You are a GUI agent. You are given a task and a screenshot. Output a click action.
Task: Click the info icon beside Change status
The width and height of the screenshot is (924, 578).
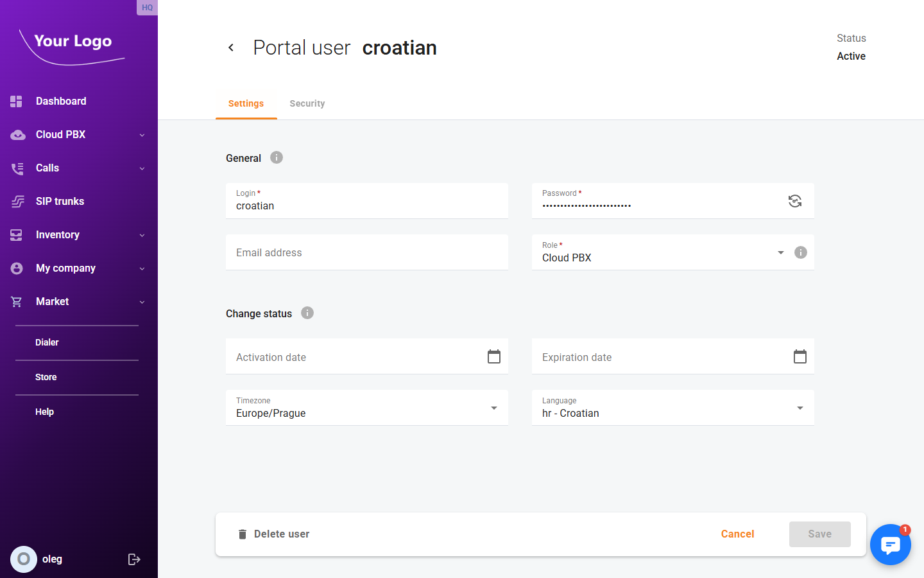pos(307,313)
